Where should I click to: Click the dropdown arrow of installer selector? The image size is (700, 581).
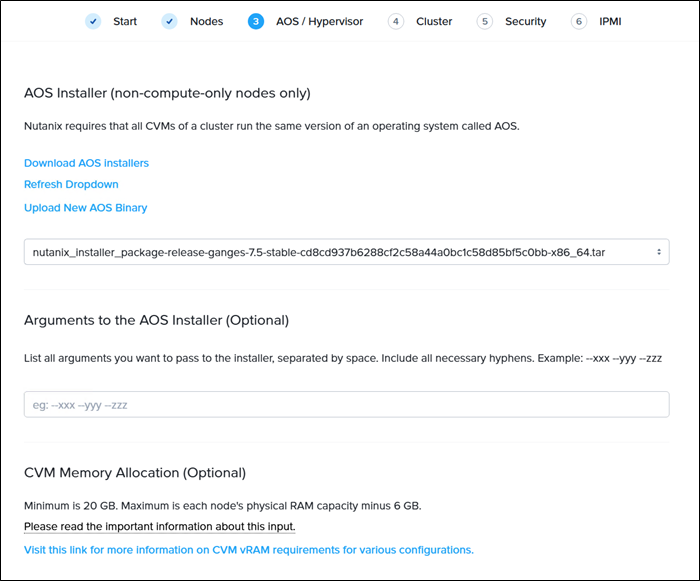[659, 252]
